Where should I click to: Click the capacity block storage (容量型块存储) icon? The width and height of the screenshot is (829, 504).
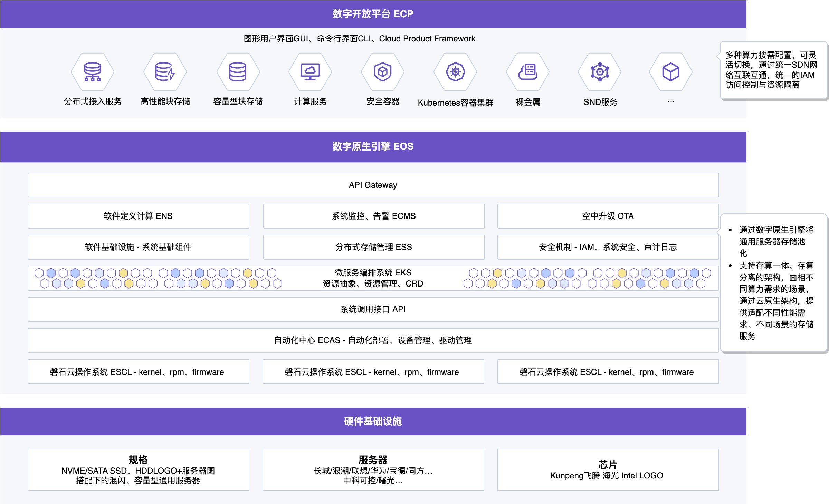[x=238, y=72]
